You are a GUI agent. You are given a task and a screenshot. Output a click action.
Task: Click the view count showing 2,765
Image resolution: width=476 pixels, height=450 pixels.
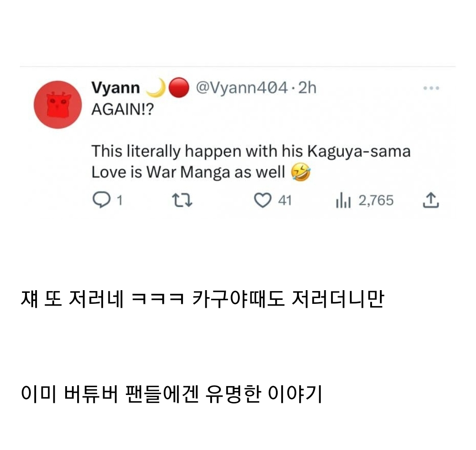376,201
